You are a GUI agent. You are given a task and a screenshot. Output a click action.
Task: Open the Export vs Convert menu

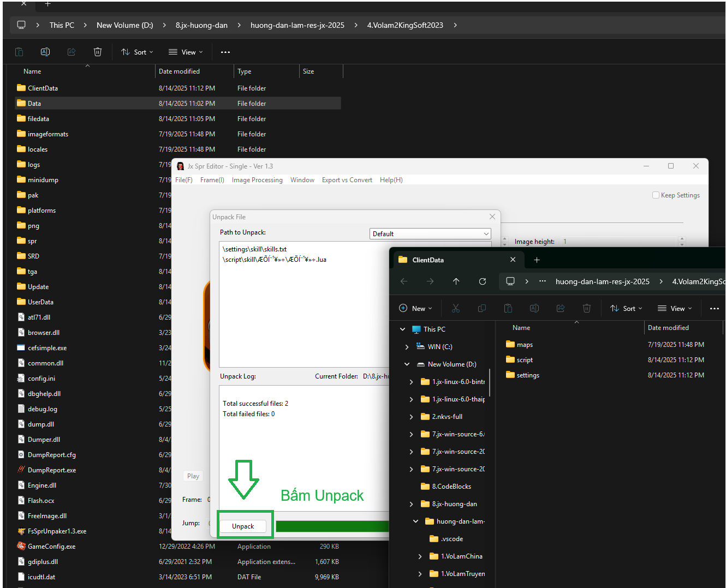[347, 180]
